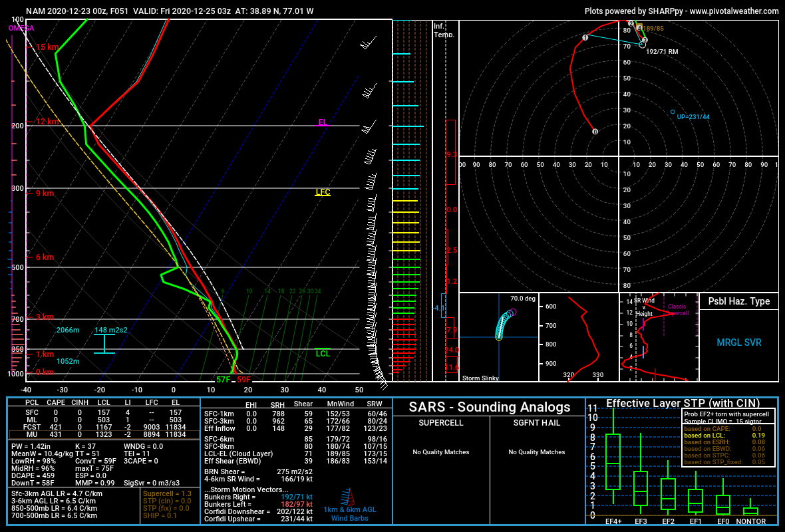Click the 9 km height label
The image size is (785, 532).
tap(45, 193)
